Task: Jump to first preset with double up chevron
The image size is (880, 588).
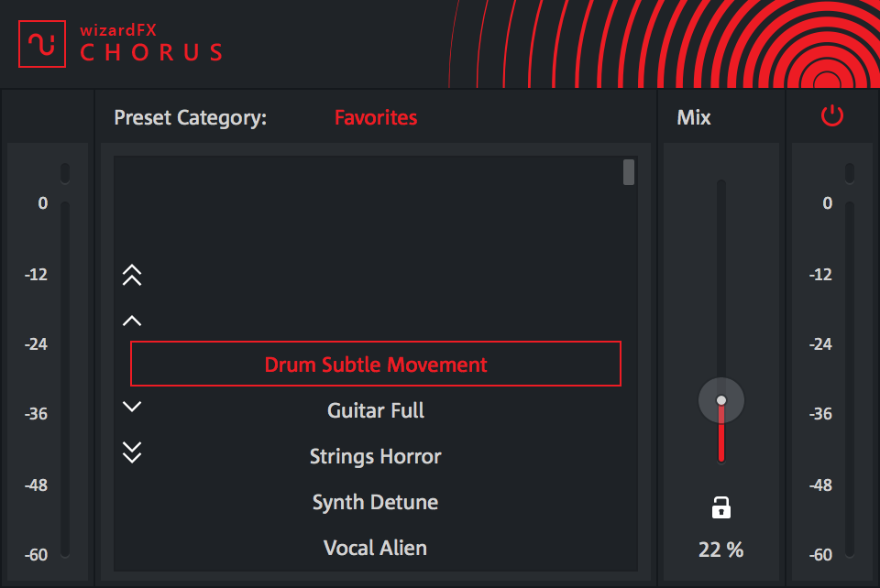Action: [x=132, y=275]
